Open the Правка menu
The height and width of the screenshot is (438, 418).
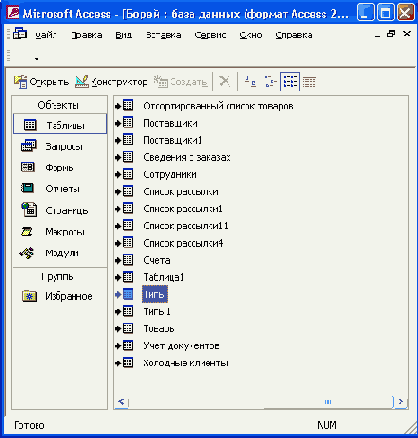tap(87, 35)
